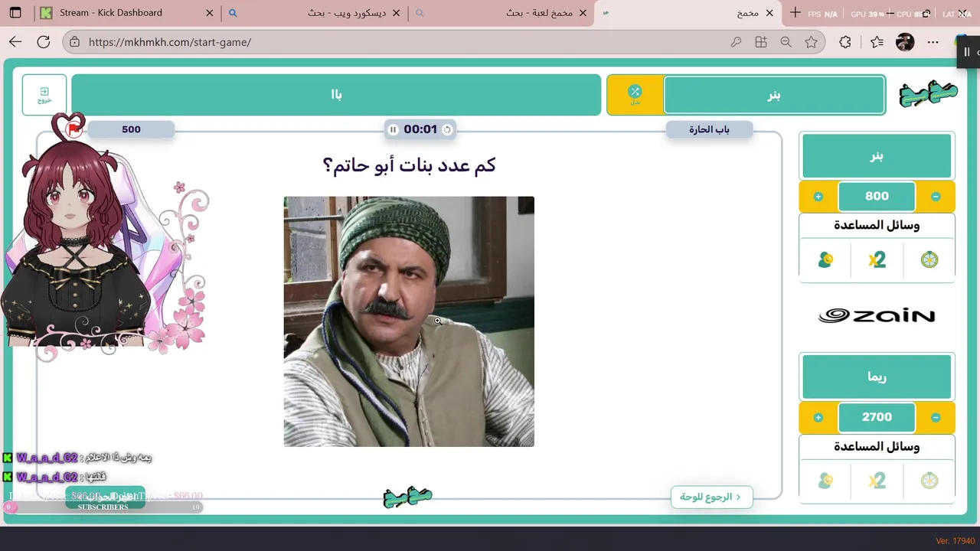980x551 pixels.
Task: Click the 500 points label
Action: (131, 129)
